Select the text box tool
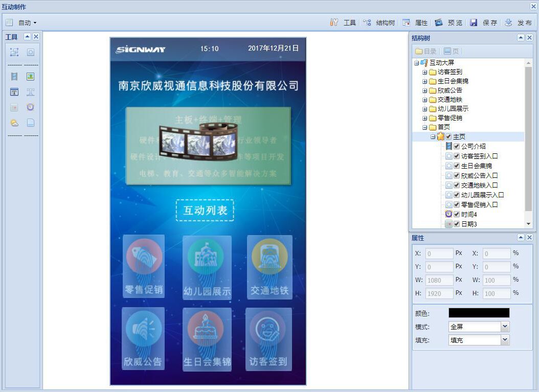The height and width of the screenshot is (392, 539). coord(14,92)
